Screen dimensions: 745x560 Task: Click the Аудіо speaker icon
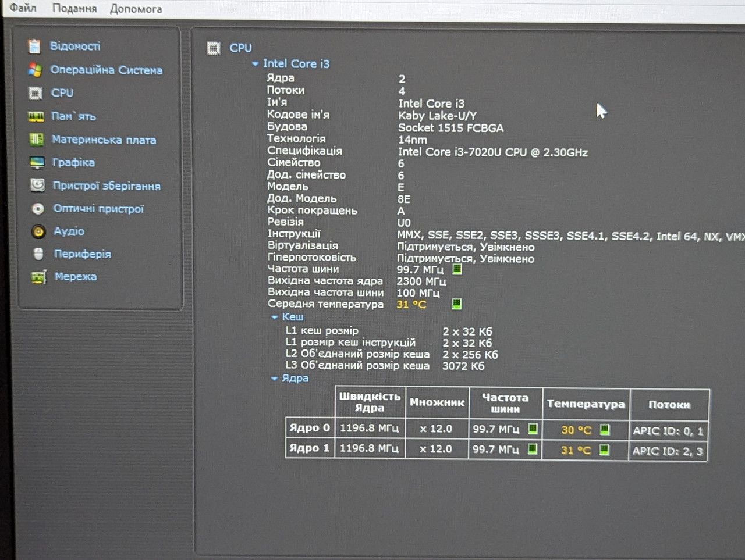pyautogui.click(x=38, y=231)
